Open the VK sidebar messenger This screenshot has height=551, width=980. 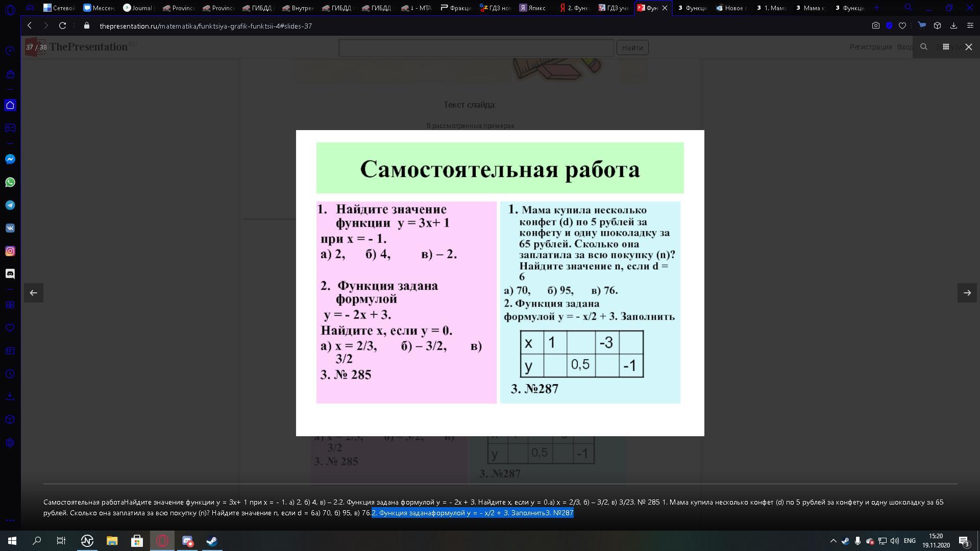pyautogui.click(x=10, y=228)
